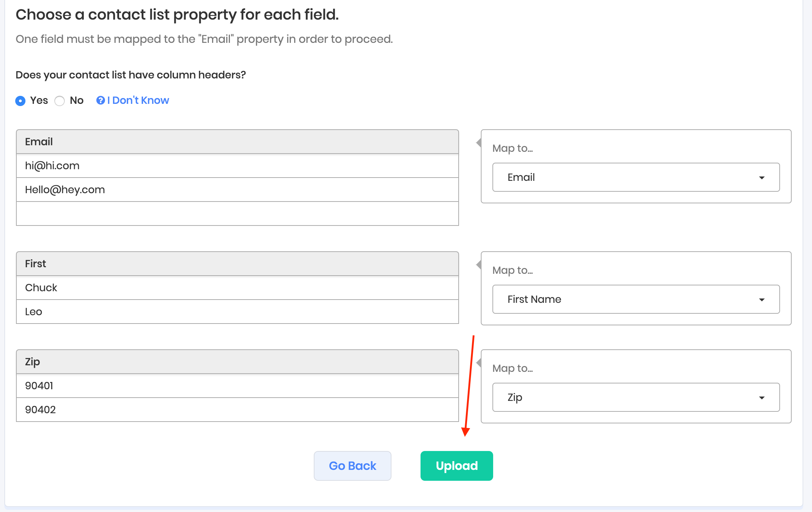Image resolution: width=812 pixels, height=512 pixels.
Task: Click the 90401 zip code row
Action: pyautogui.click(x=237, y=386)
